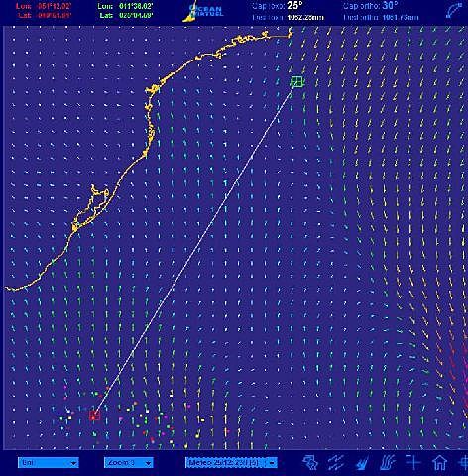Click the home icon in bottom toolbar
Viewport: 468px width, 476px height.
coord(440,462)
